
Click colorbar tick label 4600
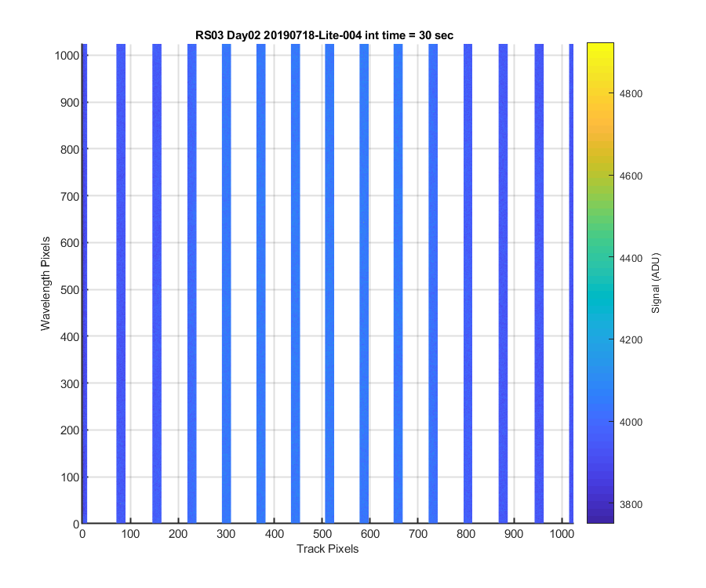coord(631,176)
